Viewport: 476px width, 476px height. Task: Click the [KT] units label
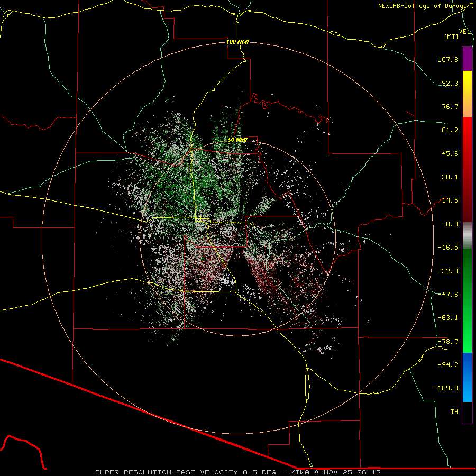(x=452, y=36)
